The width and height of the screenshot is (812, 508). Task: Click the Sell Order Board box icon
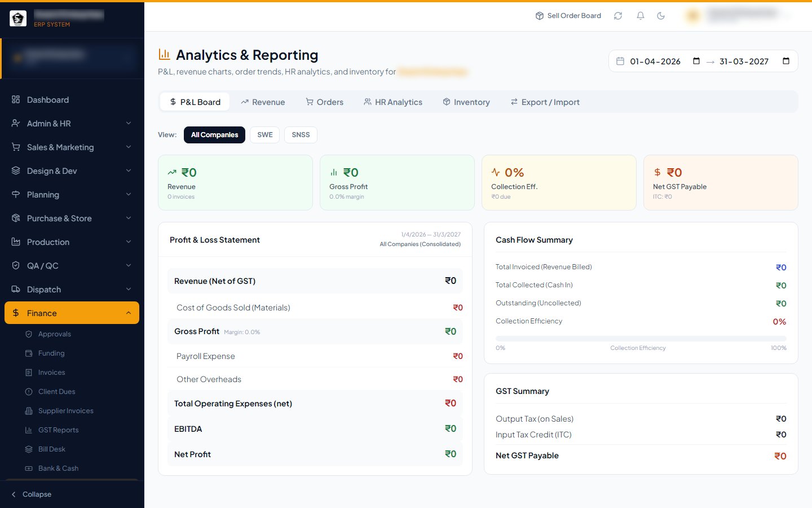pos(540,16)
